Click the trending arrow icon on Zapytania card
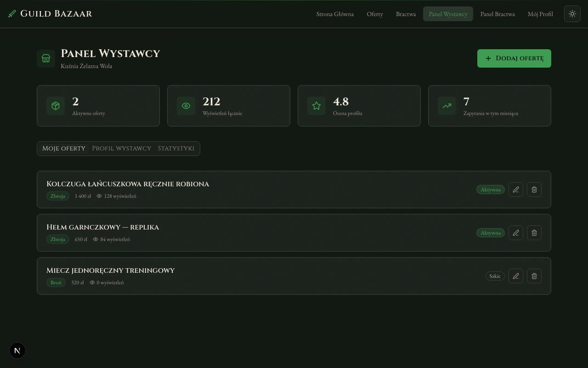Screen dimensions: 588x368 pyautogui.click(x=447, y=106)
